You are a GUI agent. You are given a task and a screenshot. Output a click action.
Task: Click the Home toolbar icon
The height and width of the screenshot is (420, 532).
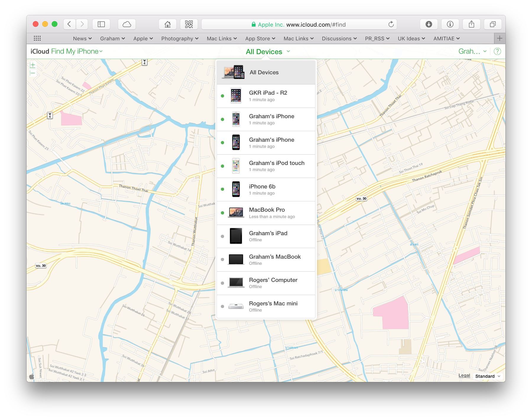168,24
